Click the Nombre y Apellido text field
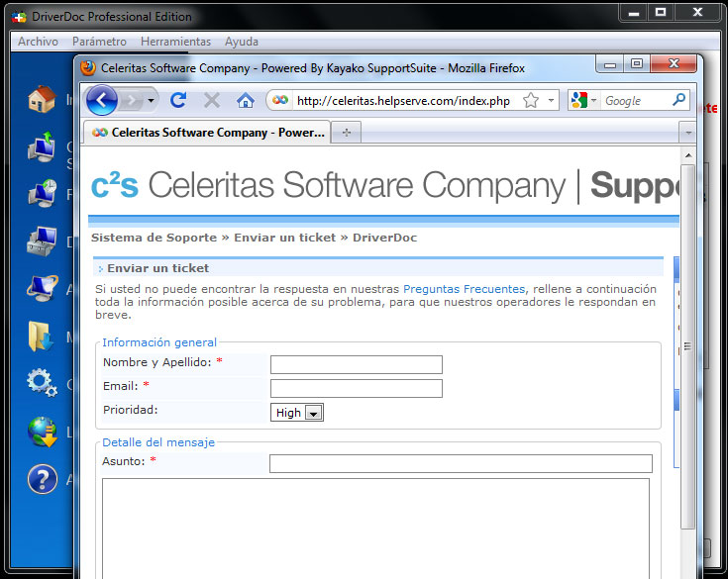Image resolution: width=728 pixels, height=579 pixels. (356, 364)
